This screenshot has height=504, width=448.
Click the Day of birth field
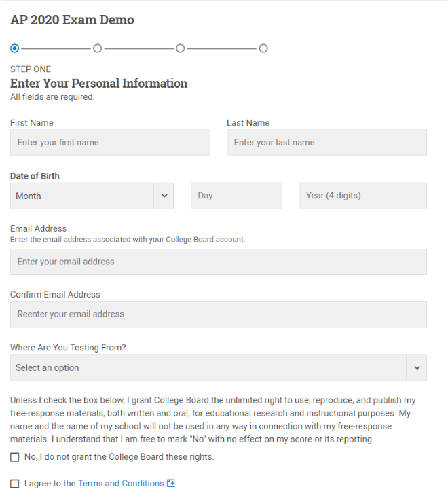pos(236,196)
